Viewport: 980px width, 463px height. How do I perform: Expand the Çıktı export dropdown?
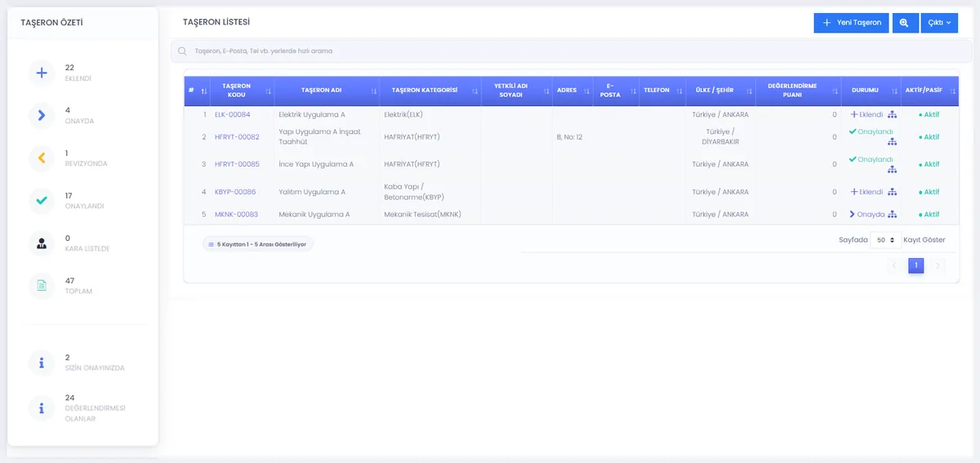939,23
